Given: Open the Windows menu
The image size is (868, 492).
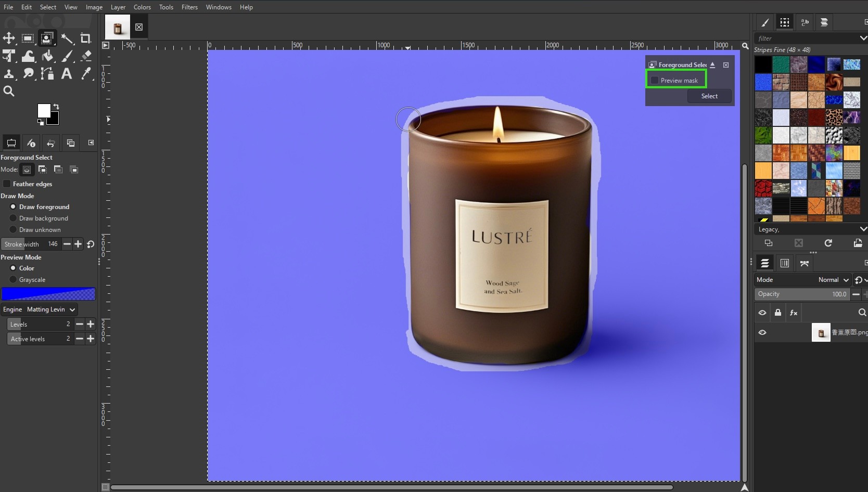Looking at the screenshot, I should click(x=219, y=7).
